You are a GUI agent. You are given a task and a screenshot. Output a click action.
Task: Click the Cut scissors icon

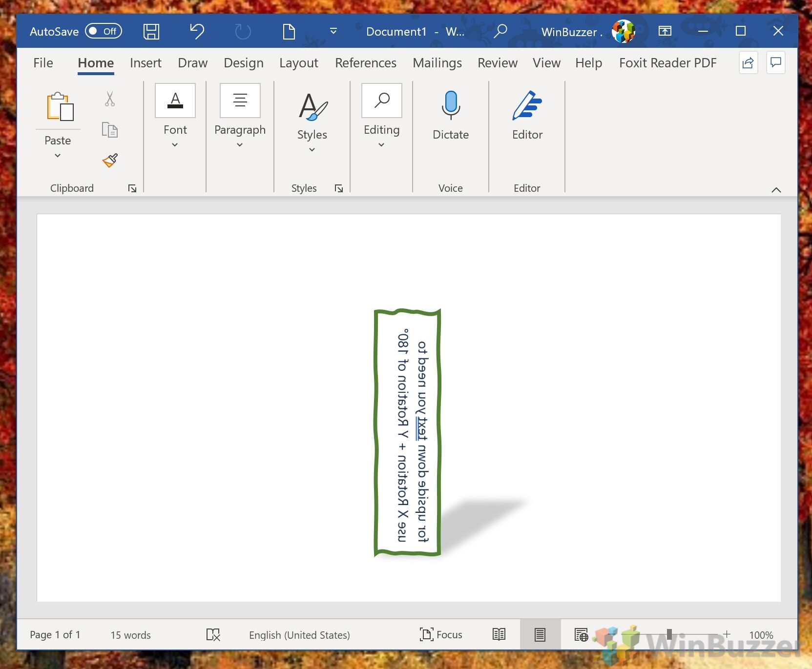(x=110, y=99)
